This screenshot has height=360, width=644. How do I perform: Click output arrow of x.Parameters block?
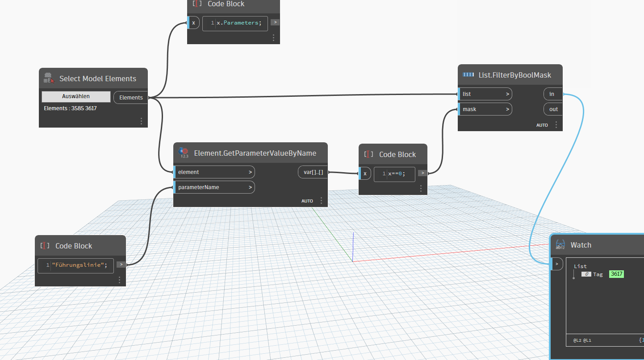(x=275, y=22)
